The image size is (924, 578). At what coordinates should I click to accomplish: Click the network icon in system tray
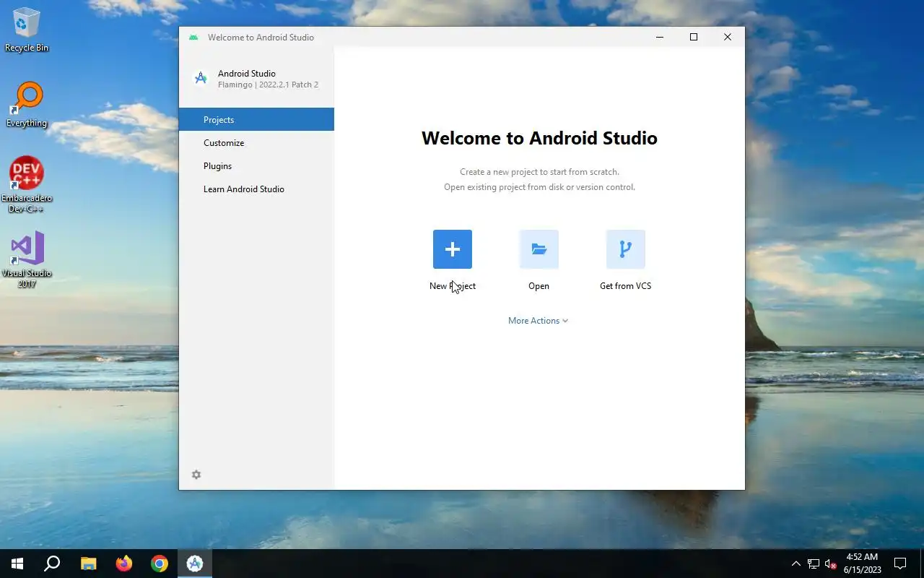pyautogui.click(x=814, y=564)
